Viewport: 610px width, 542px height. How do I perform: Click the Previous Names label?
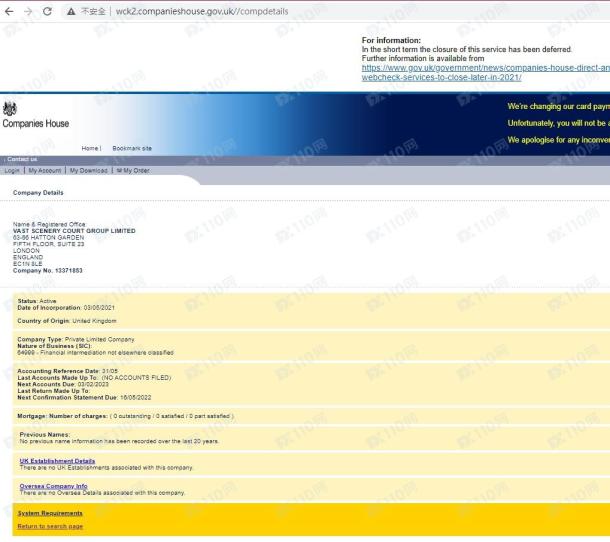45,434
